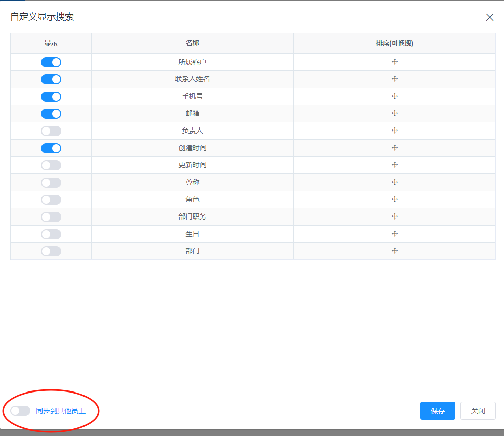Screen dimensions: 504x436
Task: Click the 同步到其他员工 label text
Action: tap(61, 411)
